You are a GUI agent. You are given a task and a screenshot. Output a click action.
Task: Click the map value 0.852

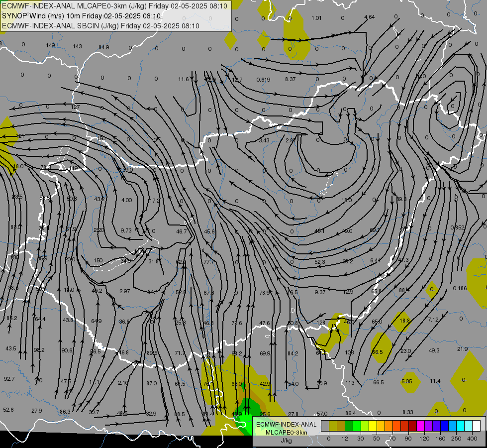click(x=457, y=227)
